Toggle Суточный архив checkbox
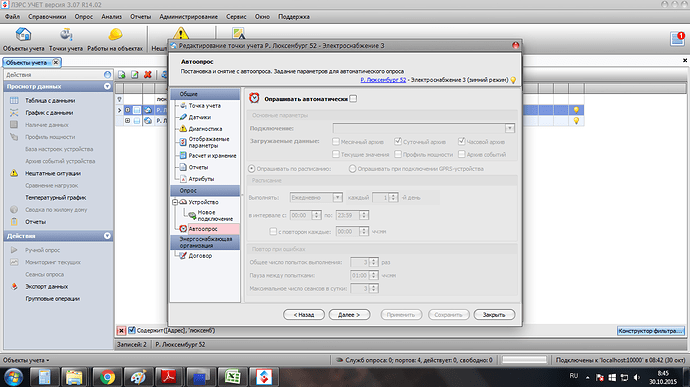Viewport: 690px width, 387px height. pos(398,141)
